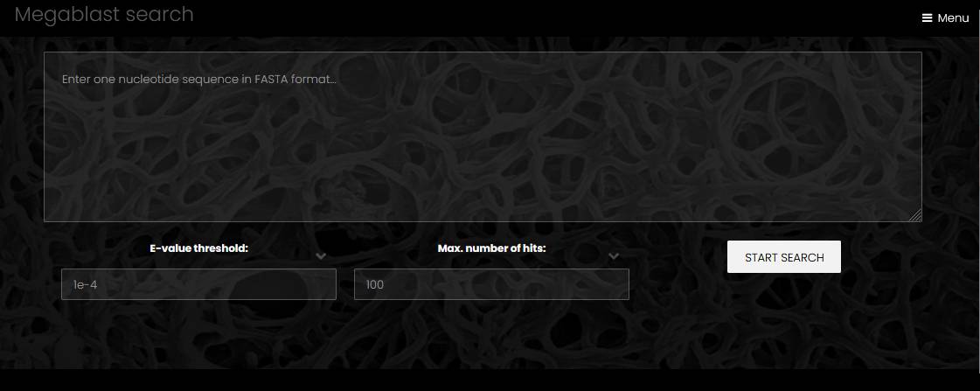Launch the megablast query with START SEARCH

point(784,257)
